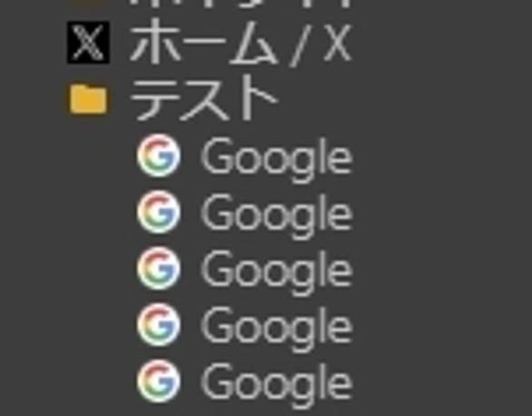Open the fourth Google bookmark label

pyautogui.click(x=277, y=328)
